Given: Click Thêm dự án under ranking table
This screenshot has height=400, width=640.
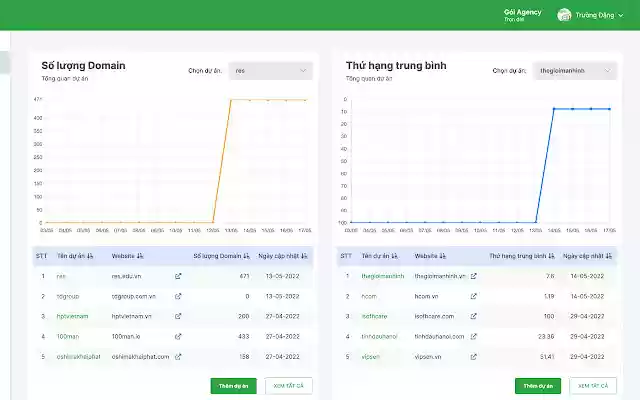Looking at the screenshot, I should (538, 386).
